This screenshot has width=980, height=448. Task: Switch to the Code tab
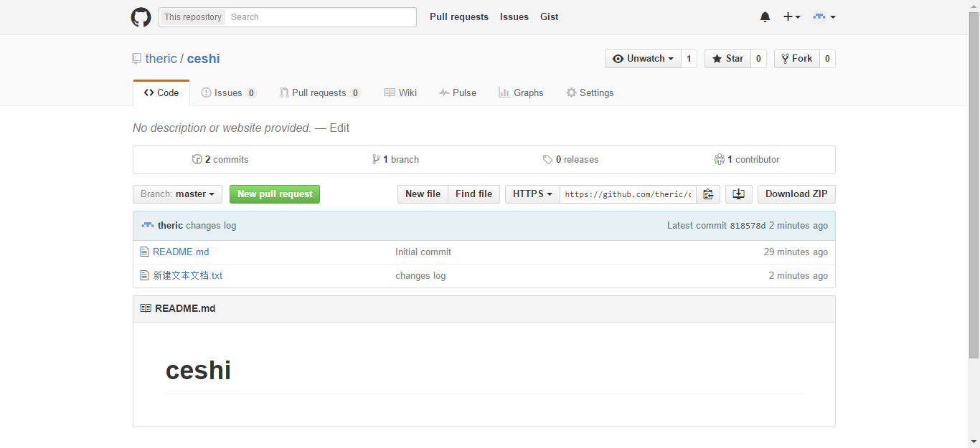click(161, 92)
